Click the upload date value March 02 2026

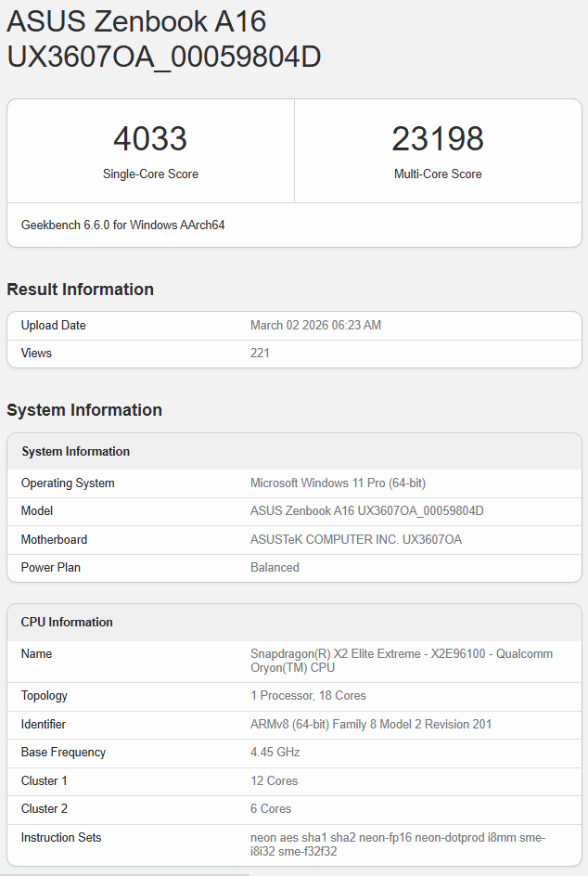(315, 326)
